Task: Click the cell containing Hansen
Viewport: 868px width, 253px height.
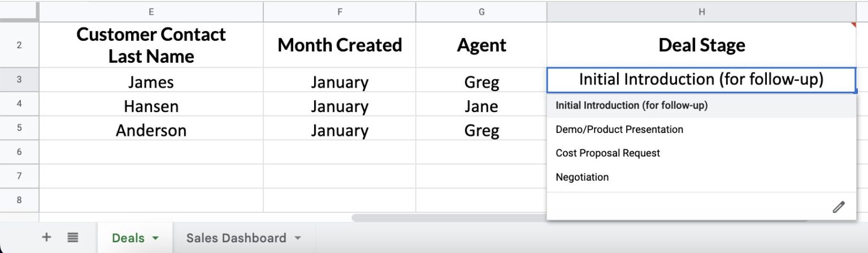Action: 151,106
